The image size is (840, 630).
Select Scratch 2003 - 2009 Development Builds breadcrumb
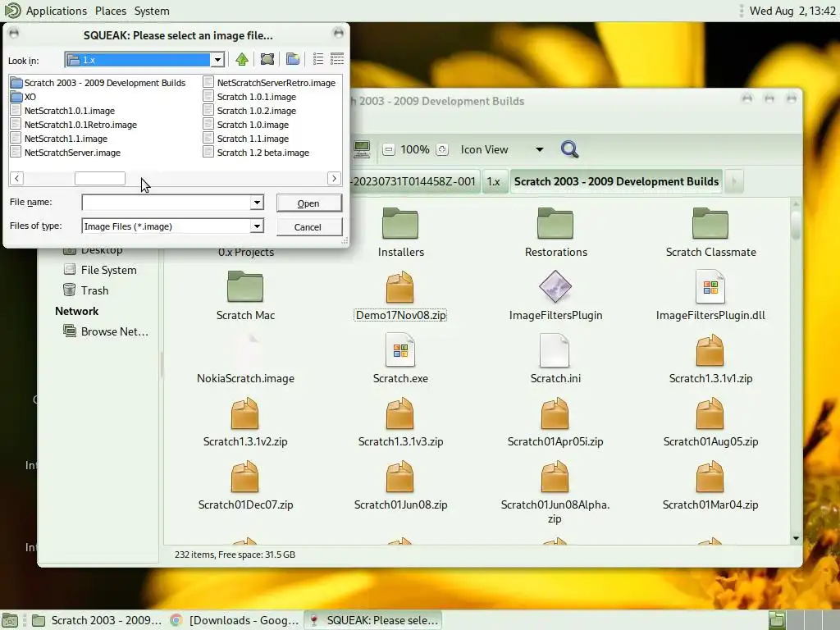617,181
